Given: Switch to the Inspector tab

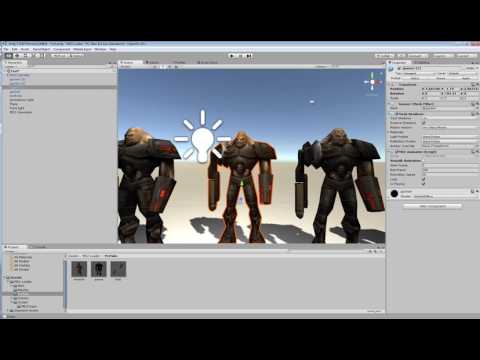Looking at the screenshot, I should point(399,62).
